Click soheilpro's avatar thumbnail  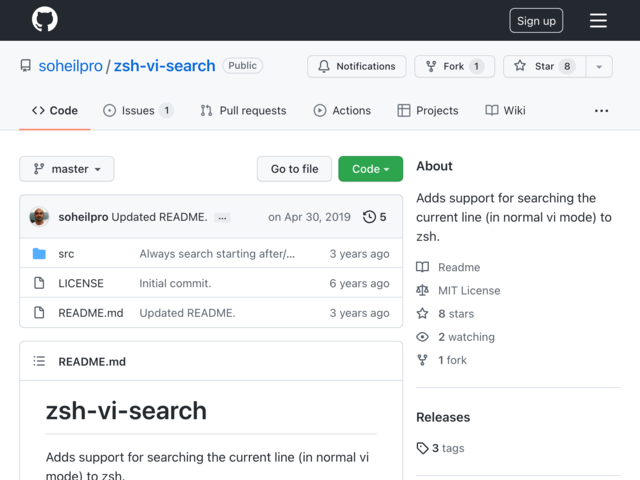[39, 217]
